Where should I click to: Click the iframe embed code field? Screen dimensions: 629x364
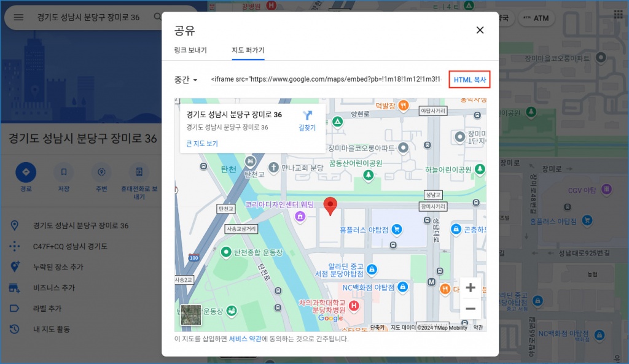pos(326,80)
